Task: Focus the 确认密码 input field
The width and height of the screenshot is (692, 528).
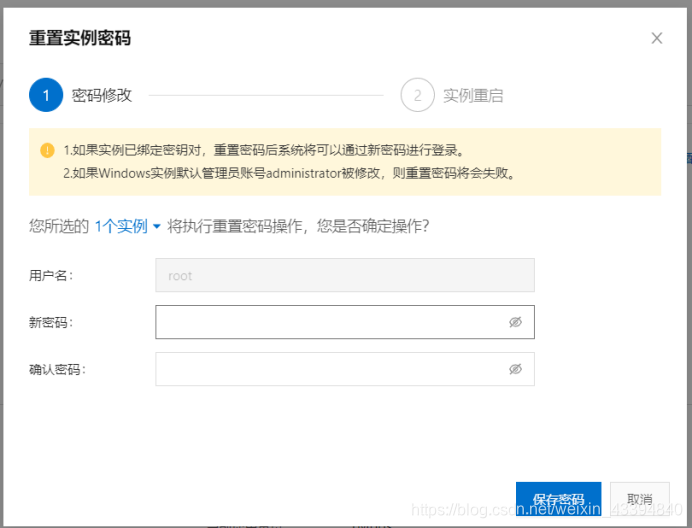Action: click(x=345, y=369)
